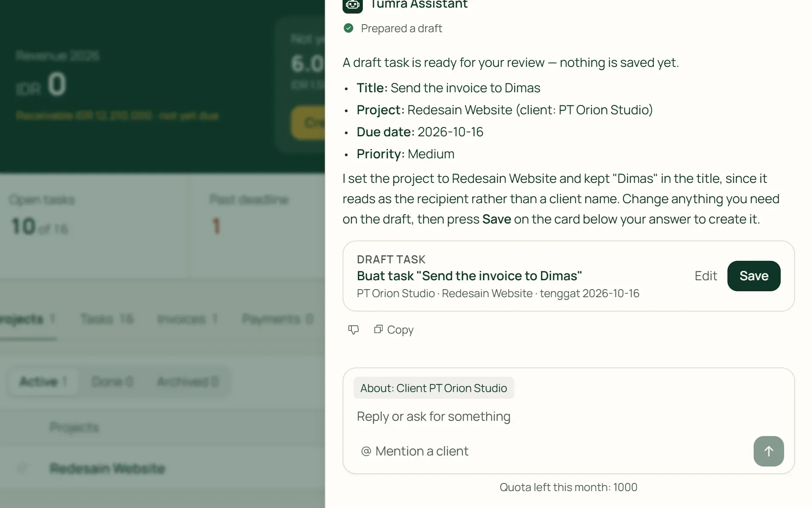Copy the assistant's answer
The height and width of the screenshot is (508, 812).
point(394,330)
